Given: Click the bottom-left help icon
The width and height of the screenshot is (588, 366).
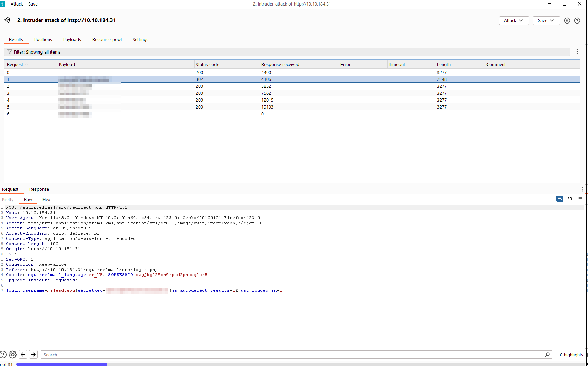Looking at the screenshot, I should [3, 355].
